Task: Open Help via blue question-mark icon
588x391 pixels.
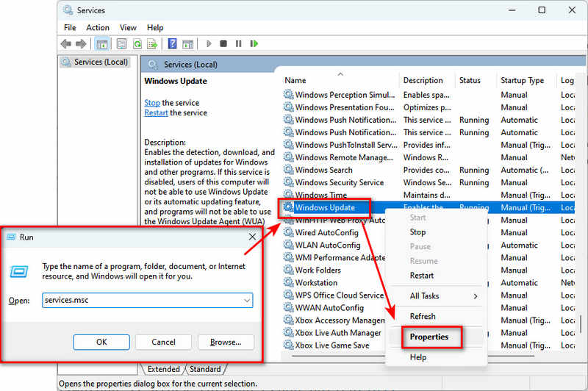Action: pyautogui.click(x=172, y=43)
